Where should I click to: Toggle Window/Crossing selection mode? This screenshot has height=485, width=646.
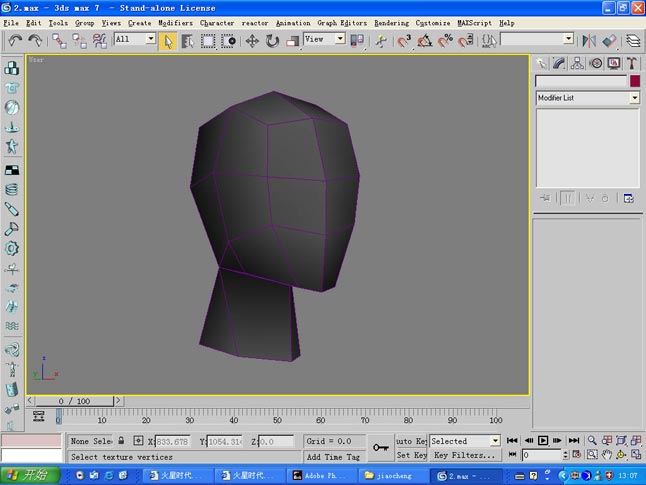point(228,41)
